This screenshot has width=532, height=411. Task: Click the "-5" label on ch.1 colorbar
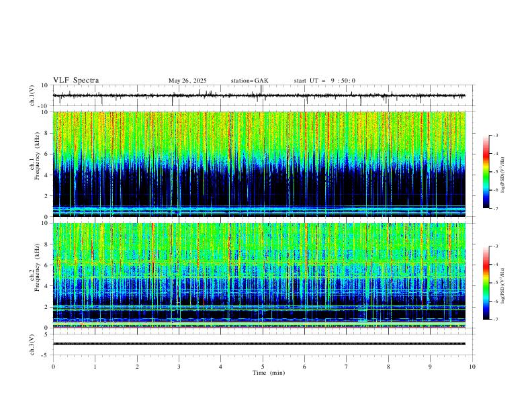coord(496,172)
